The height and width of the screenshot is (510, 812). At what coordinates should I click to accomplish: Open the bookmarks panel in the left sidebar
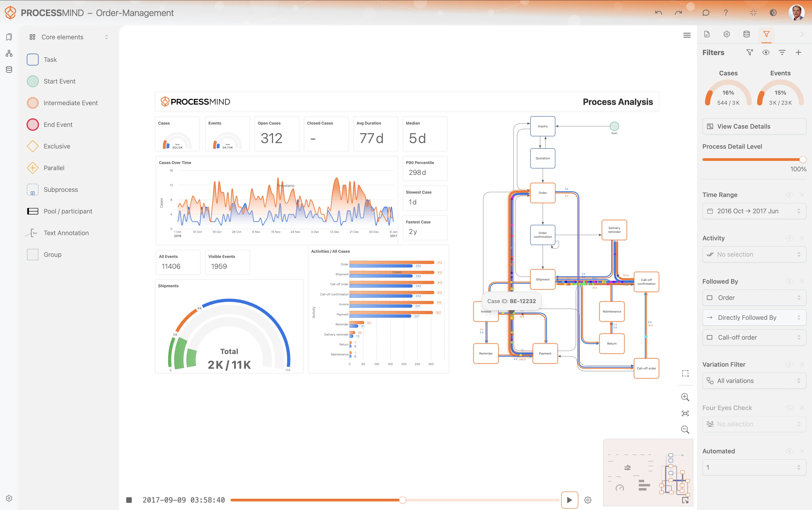(x=8, y=37)
